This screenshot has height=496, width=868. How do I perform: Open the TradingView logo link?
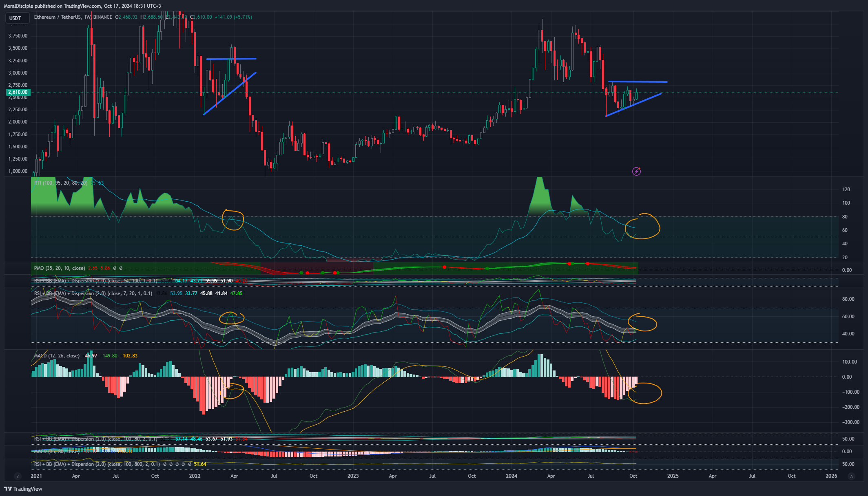click(23, 489)
